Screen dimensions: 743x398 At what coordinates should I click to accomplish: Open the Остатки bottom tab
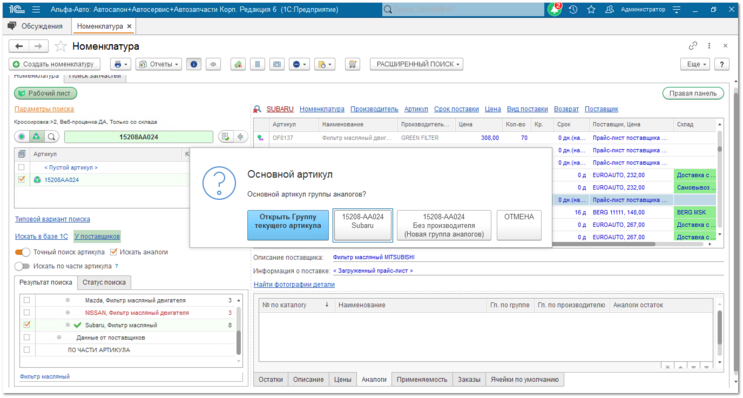[x=271, y=380]
